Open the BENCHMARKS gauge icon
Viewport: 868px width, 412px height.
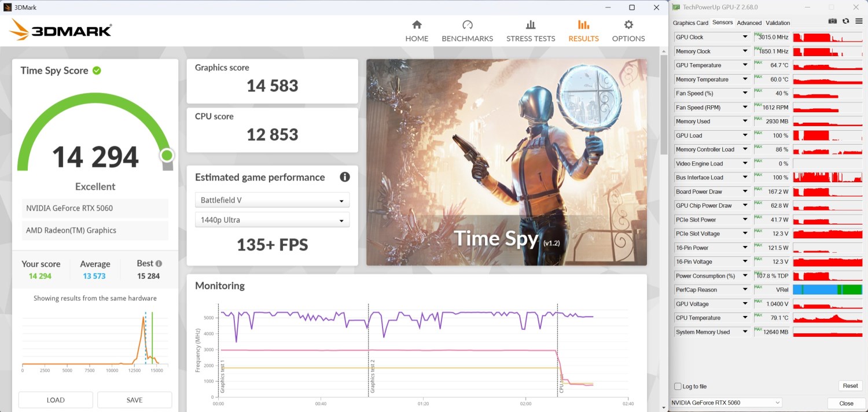[468, 25]
